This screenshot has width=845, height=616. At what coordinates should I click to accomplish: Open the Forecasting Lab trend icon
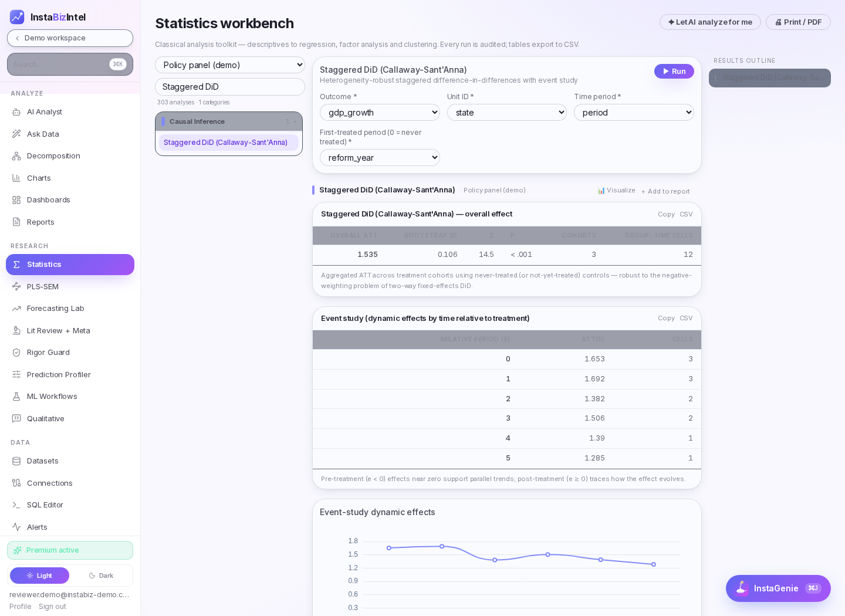click(x=16, y=309)
